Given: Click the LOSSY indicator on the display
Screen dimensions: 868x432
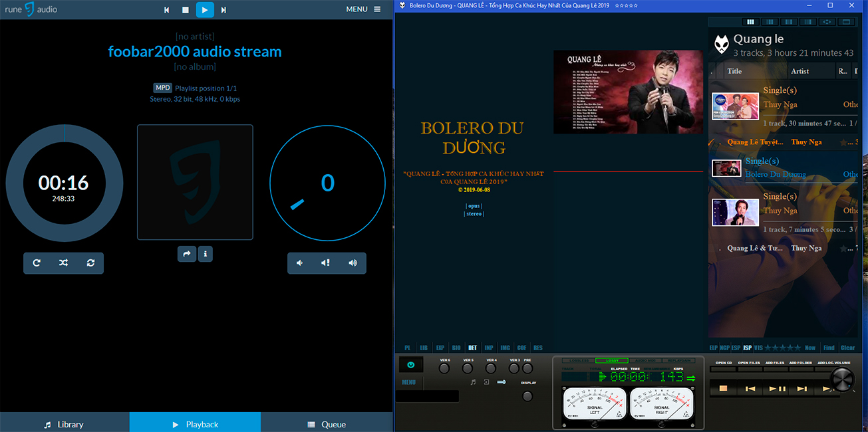Looking at the screenshot, I should click(x=612, y=360).
